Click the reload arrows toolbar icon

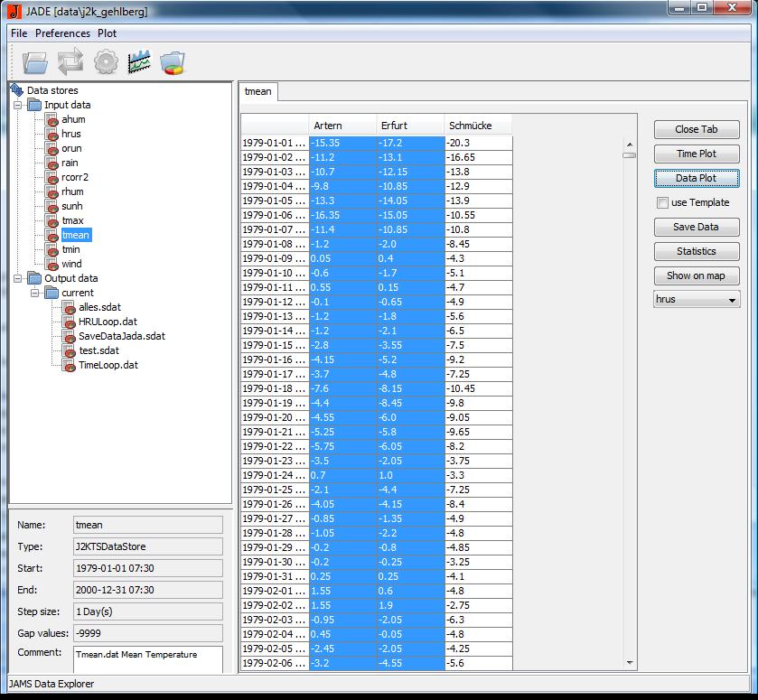[x=70, y=62]
